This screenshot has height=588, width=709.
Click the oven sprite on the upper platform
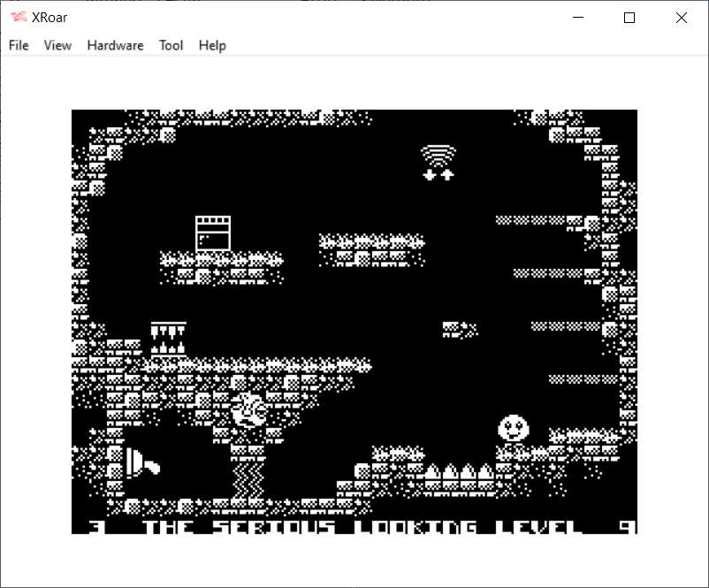coord(213,233)
